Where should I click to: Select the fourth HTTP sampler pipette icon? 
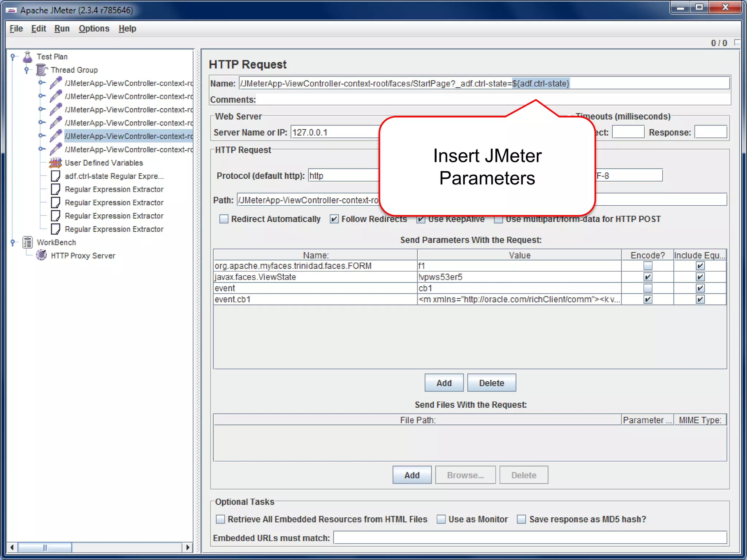pyautogui.click(x=56, y=123)
